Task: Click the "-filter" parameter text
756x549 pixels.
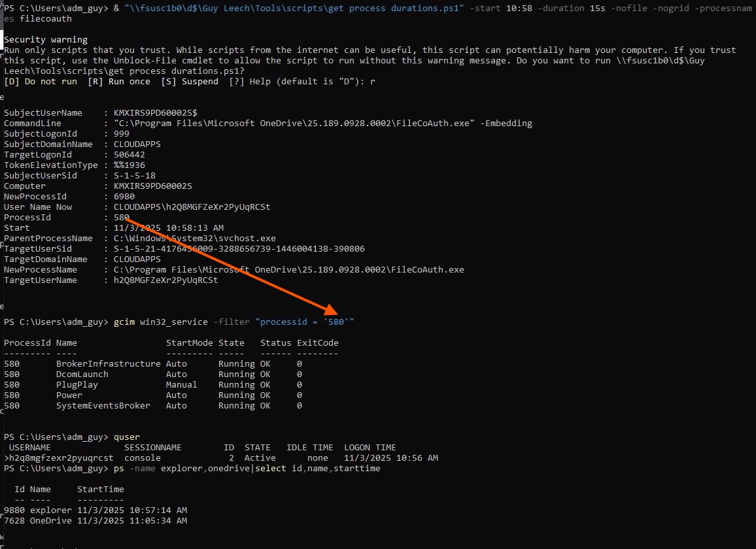Action: coord(232,322)
